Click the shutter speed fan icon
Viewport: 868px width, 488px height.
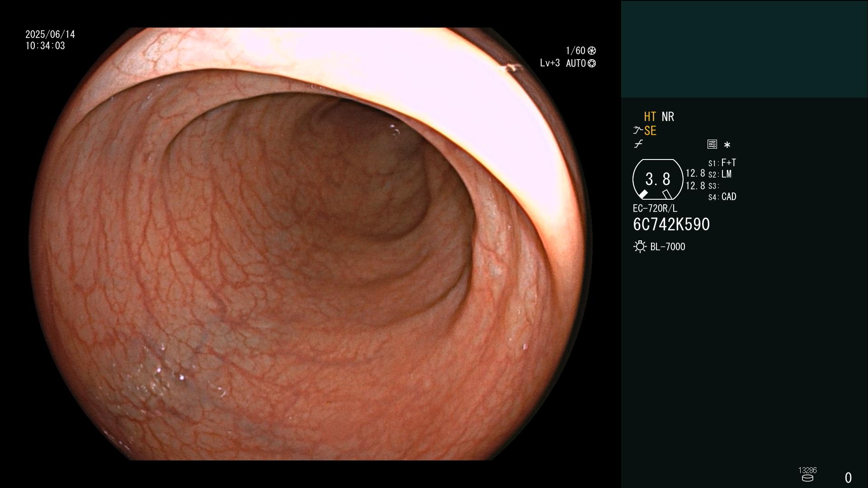[x=592, y=51]
